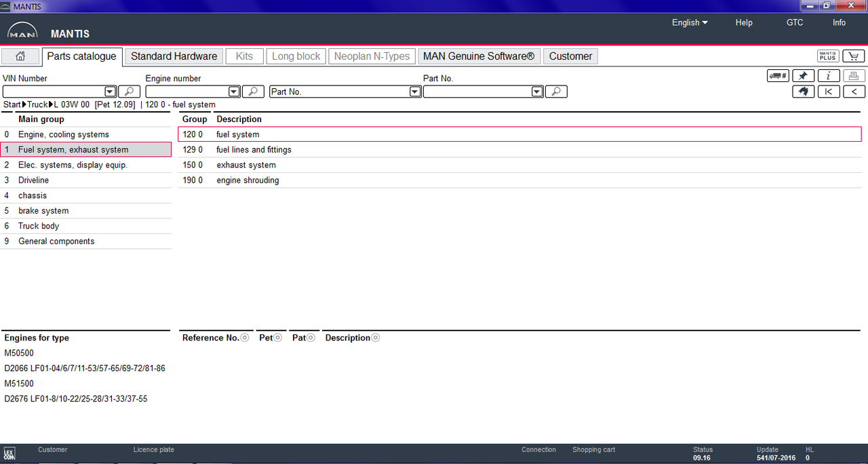
Task: Select engine D2066 LF01-04/6/7/11-53
Action: coord(85,368)
